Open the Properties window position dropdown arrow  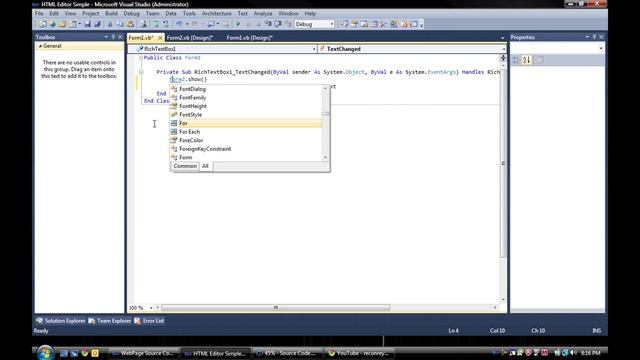click(587, 37)
